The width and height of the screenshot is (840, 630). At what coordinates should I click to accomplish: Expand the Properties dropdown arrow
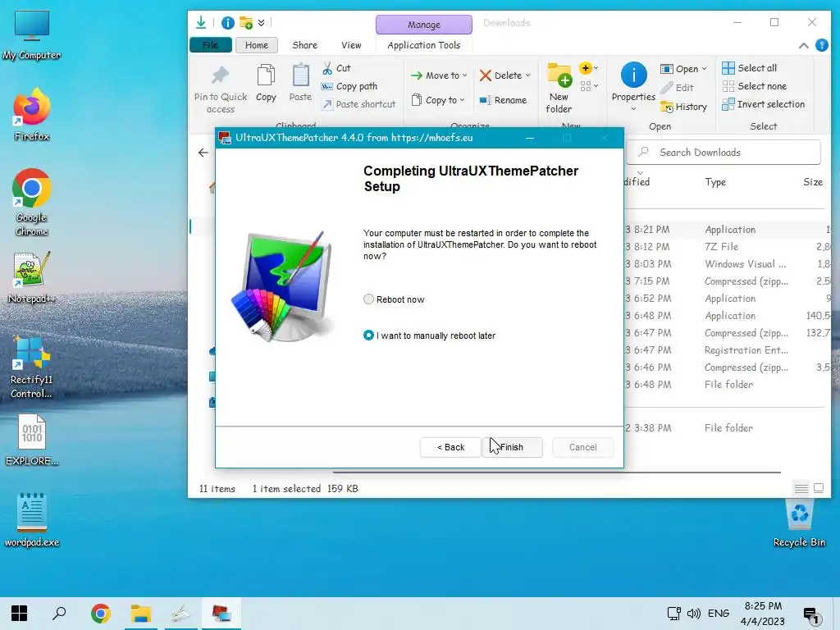tap(634, 109)
